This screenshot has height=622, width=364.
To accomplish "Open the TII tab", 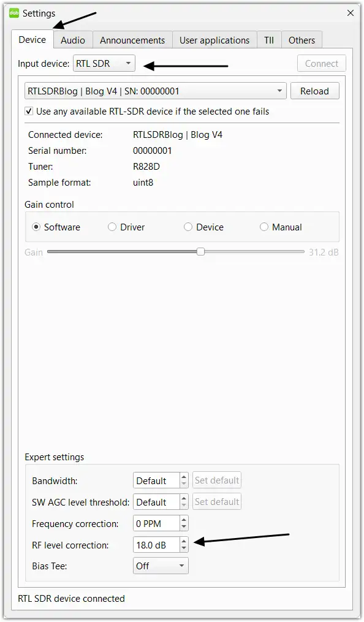I will (269, 40).
